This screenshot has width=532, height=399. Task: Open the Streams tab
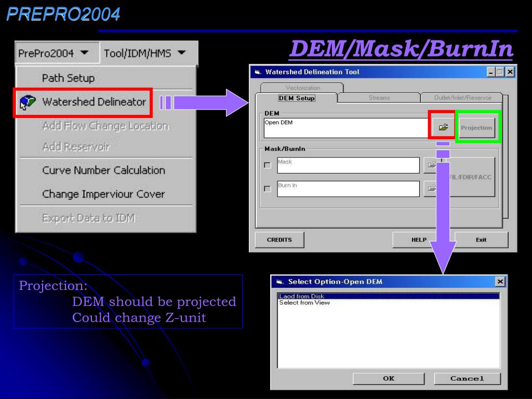pos(379,98)
